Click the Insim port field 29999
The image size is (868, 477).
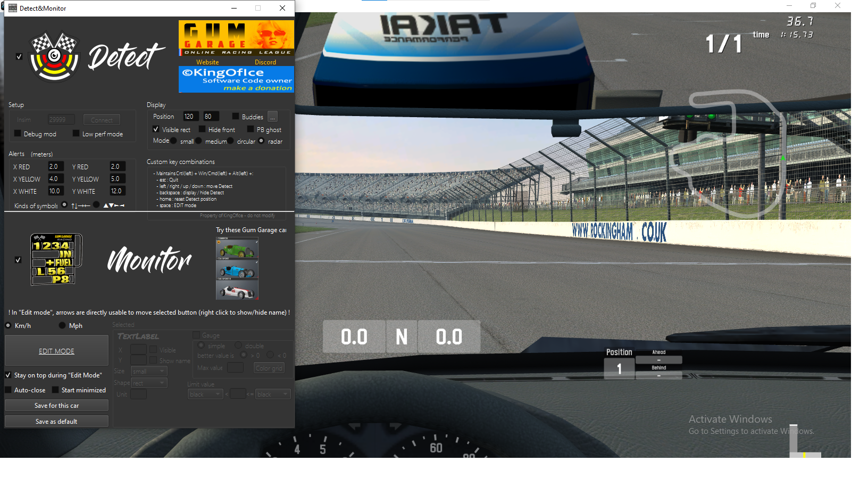pyautogui.click(x=61, y=120)
